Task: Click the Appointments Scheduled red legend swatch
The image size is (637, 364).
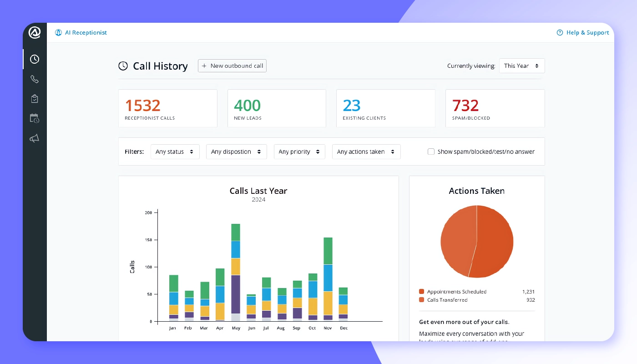Action: (421, 292)
